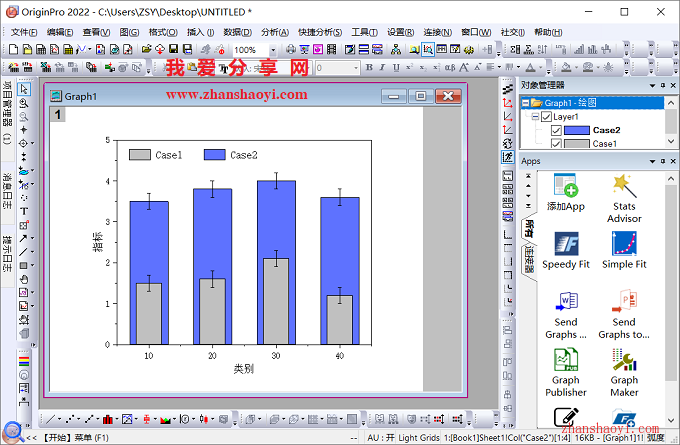
Task: Click the 类别 x-axis title
Action: click(x=243, y=369)
